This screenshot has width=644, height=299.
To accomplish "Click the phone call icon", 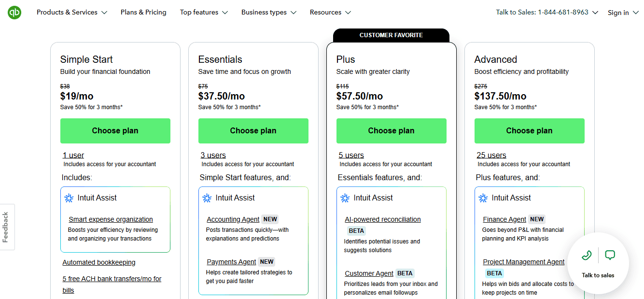I will (587, 255).
